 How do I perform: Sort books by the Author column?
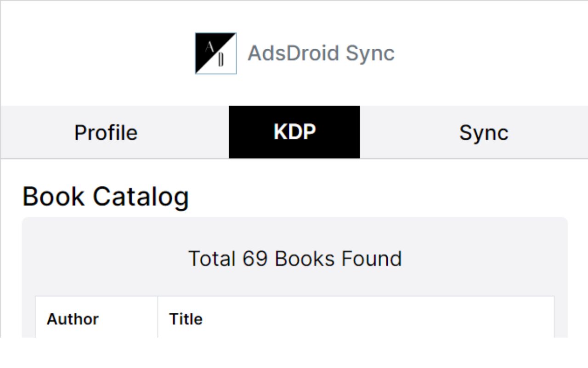72,319
